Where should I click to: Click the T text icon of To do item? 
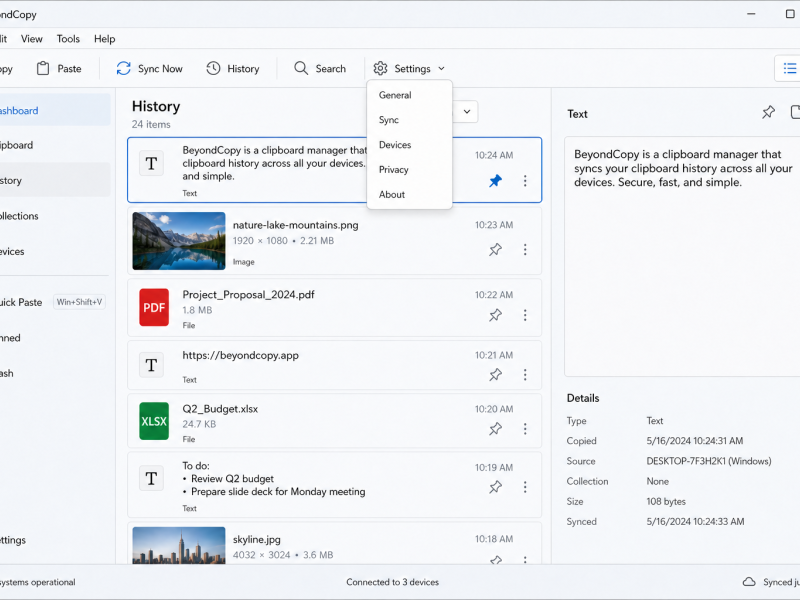click(152, 479)
